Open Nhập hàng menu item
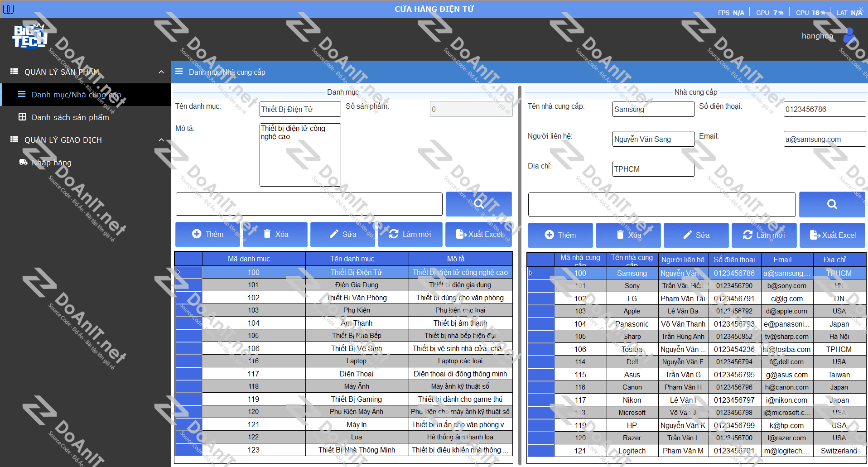The height and width of the screenshot is (467, 868). click(51, 163)
